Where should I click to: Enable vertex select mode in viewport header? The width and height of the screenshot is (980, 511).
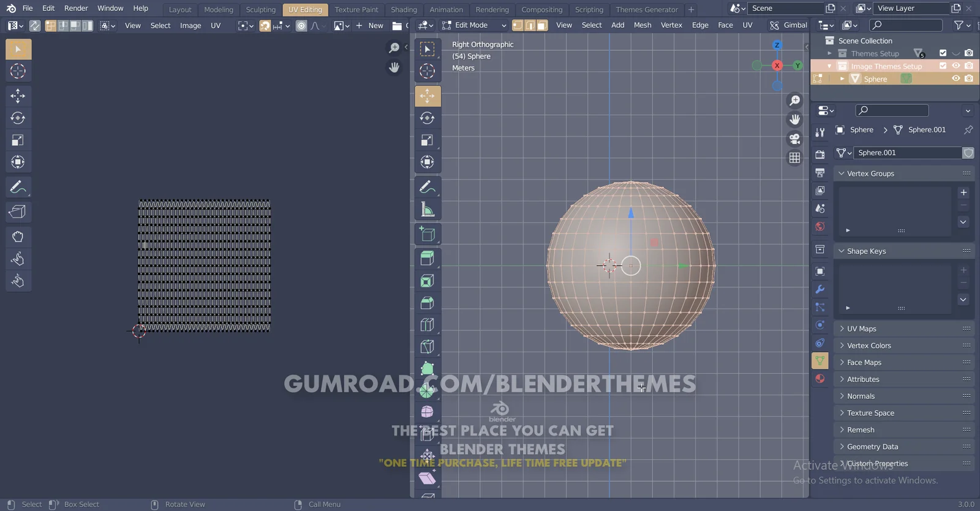[x=518, y=25]
